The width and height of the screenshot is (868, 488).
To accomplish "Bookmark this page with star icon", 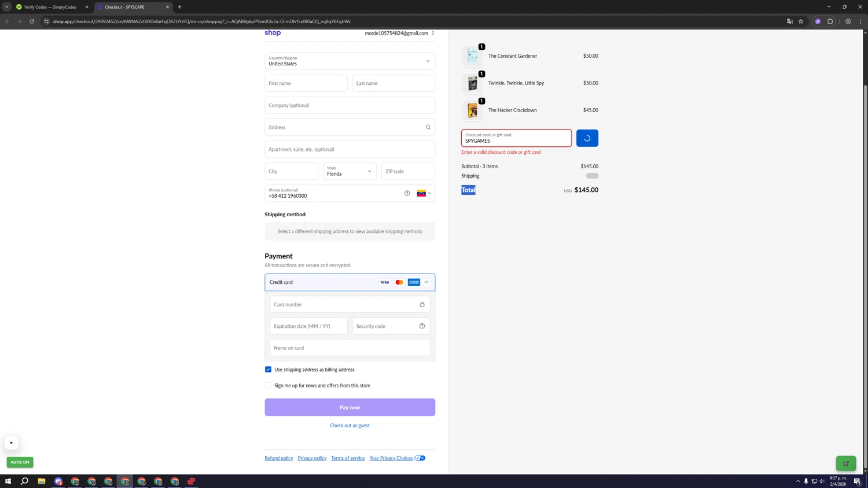I will pos(801,21).
